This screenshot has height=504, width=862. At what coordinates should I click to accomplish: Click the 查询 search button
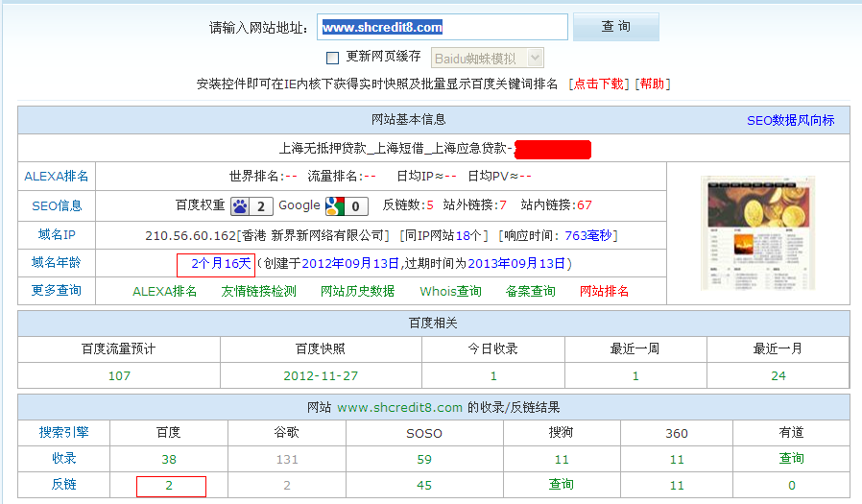click(615, 27)
